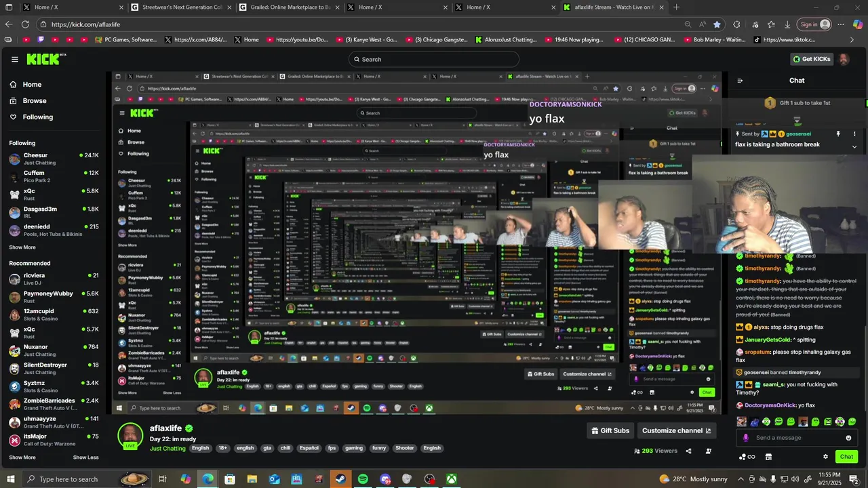868x488 pixels.
Task: Expand the pinned message chevron
Action: click(x=854, y=146)
